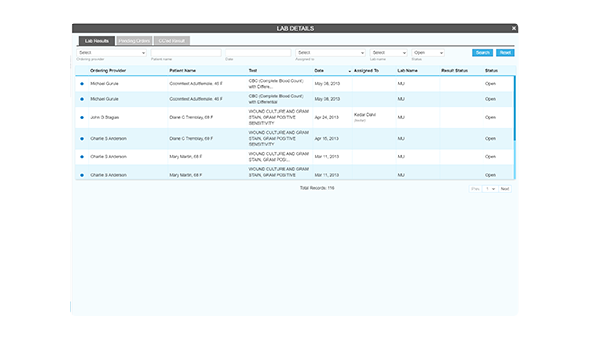590x360 pixels.
Task: Click Kedar Dahl in Assigned To column
Action: point(365,115)
